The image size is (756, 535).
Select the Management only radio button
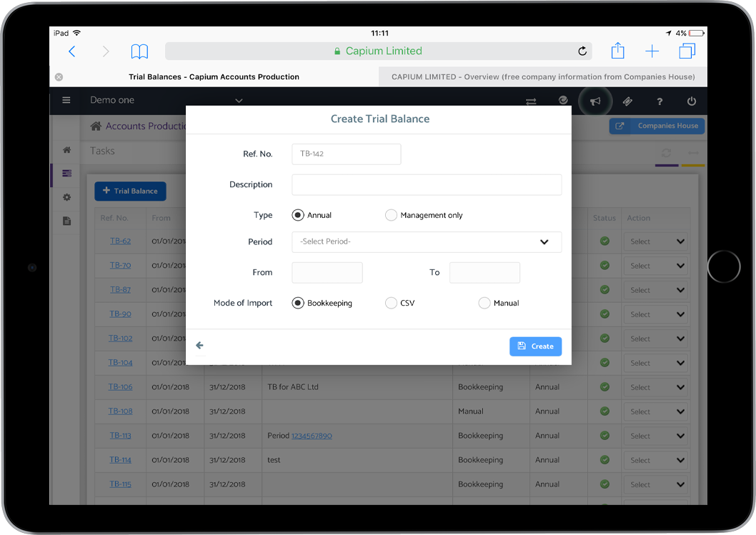(391, 215)
